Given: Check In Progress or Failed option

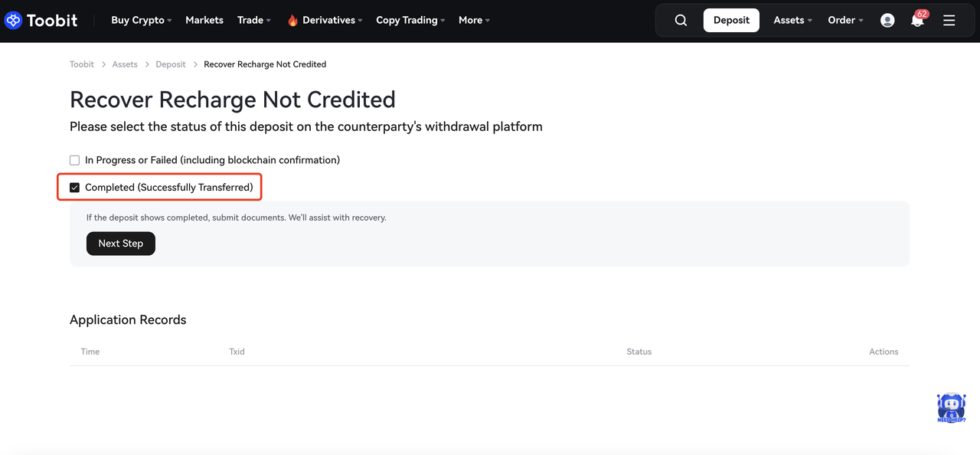Looking at the screenshot, I should click(75, 160).
